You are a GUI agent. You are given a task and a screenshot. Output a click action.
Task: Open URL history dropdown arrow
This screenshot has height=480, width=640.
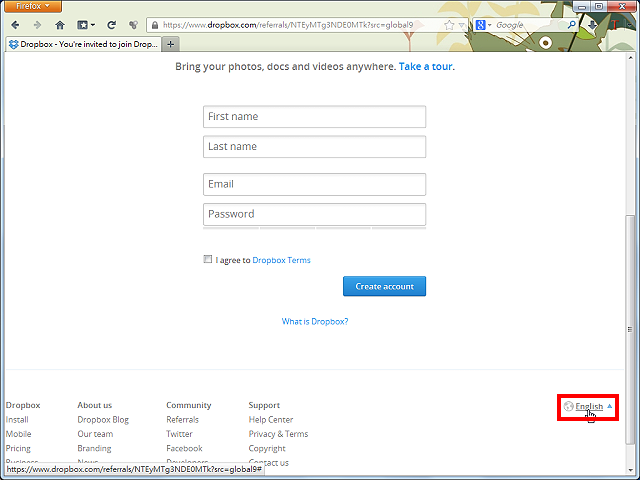[x=462, y=25]
